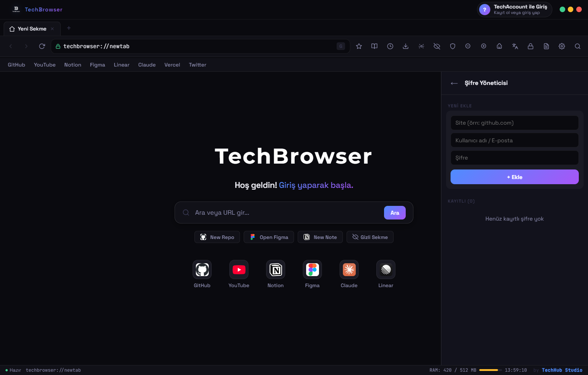Open Notion in the bookmarks bar
The height and width of the screenshot is (375, 588).
point(73,65)
